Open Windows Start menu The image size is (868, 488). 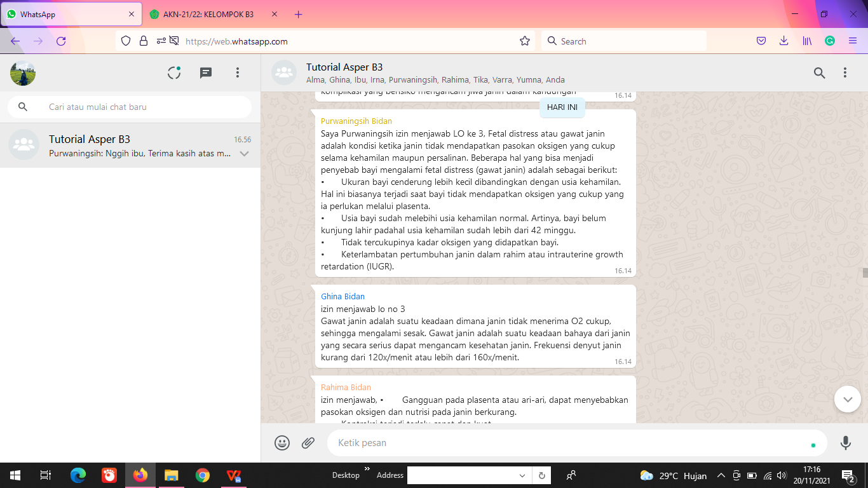click(15, 475)
